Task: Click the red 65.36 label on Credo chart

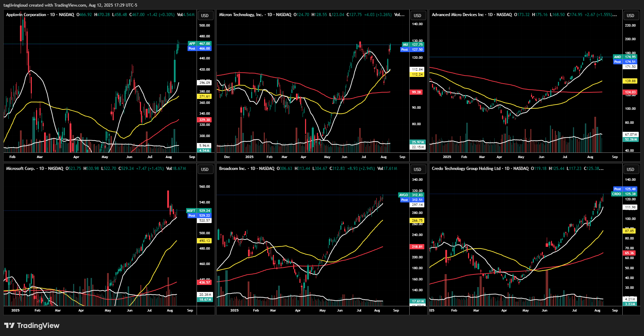Action: [629, 253]
